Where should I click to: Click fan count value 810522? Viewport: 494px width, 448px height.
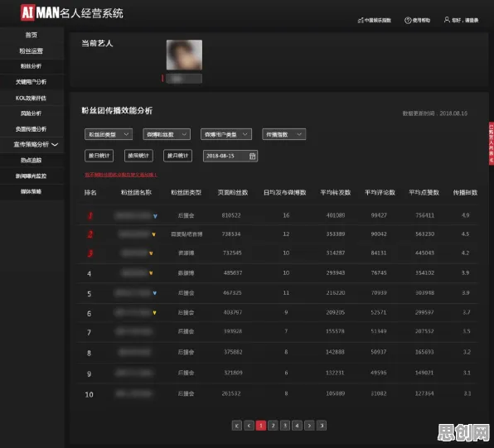coord(231,215)
